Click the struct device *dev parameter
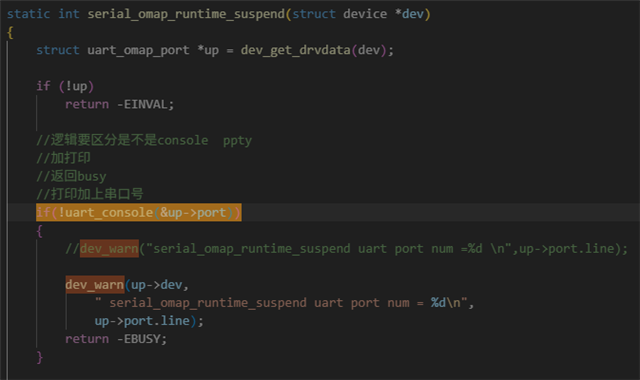The width and height of the screenshot is (640, 380). pyautogui.click(x=358, y=14)
